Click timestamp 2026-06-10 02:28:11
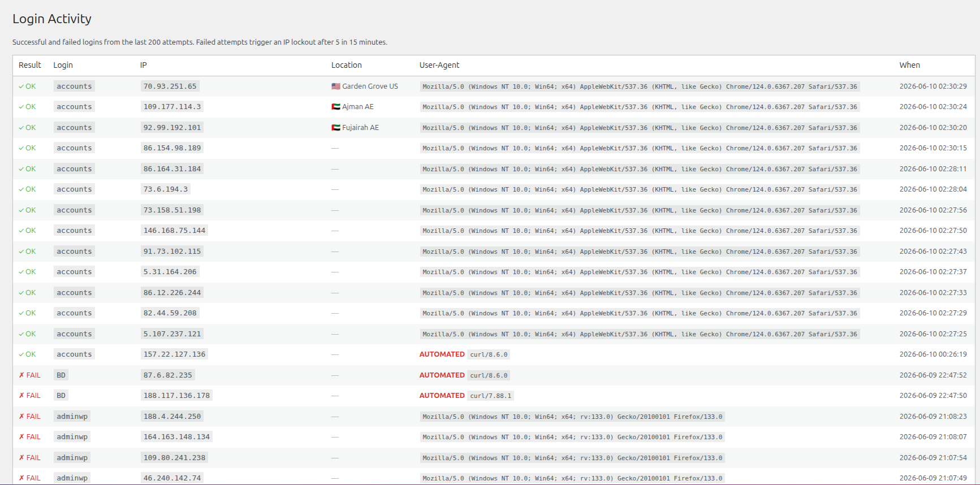This screenshot has height=485, width=980. pyautogui.click(x=933, y=169)
